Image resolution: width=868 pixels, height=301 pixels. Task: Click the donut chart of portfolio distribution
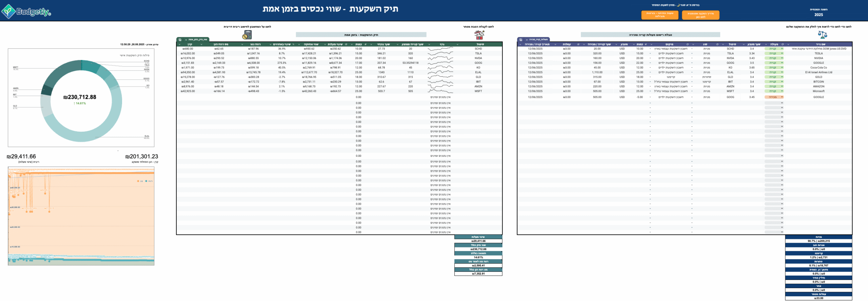point(81,101)
